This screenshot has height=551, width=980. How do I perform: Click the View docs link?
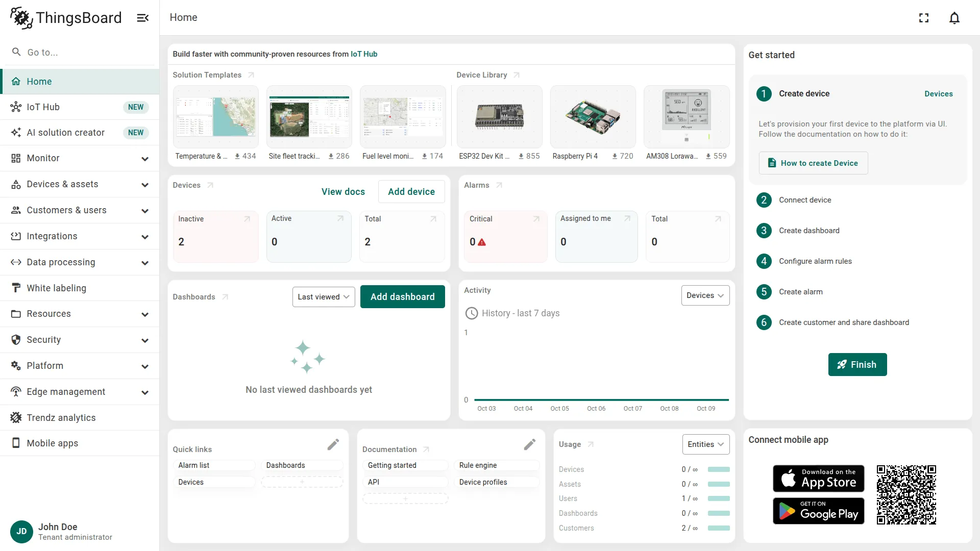tap(343, 192)
